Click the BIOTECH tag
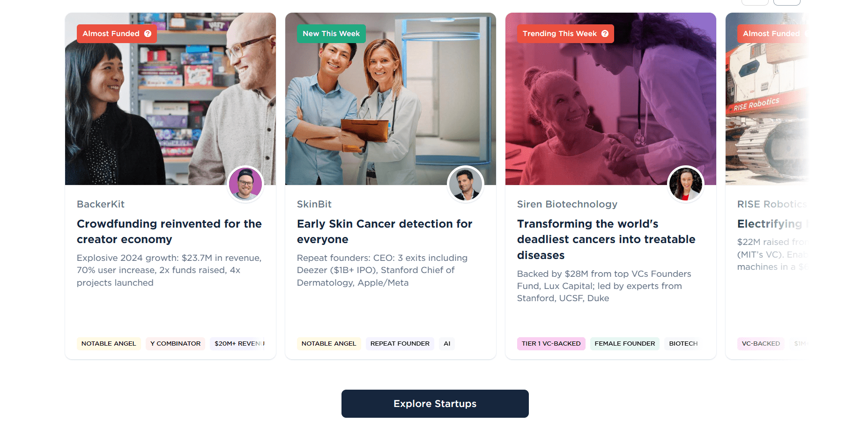Image resolution: width=868 pixels, height=429 pixels. click(x=683, y=344)
